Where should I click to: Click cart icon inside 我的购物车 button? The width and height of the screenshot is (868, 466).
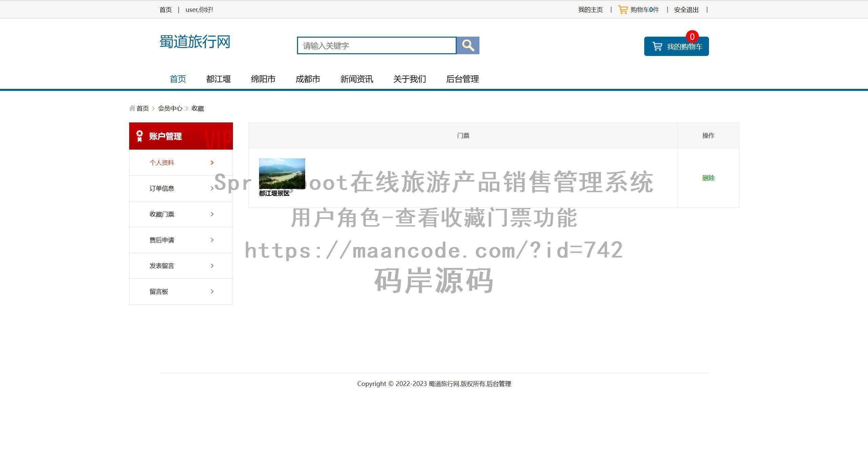657,46
